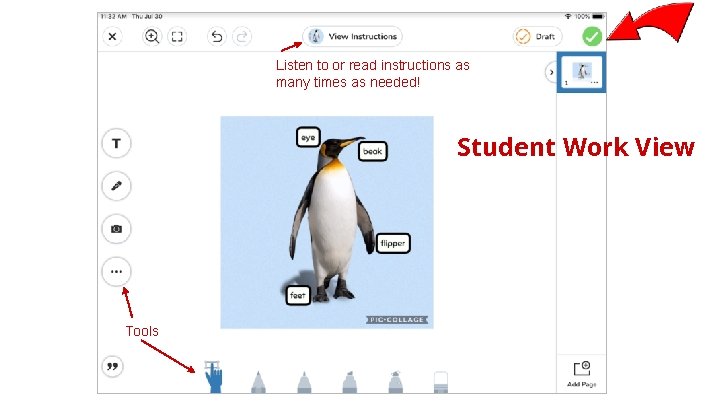The height and width of the screenshot is (405, 720).
Task: Choose the eraser tool
Action: (x=441, y=382)
